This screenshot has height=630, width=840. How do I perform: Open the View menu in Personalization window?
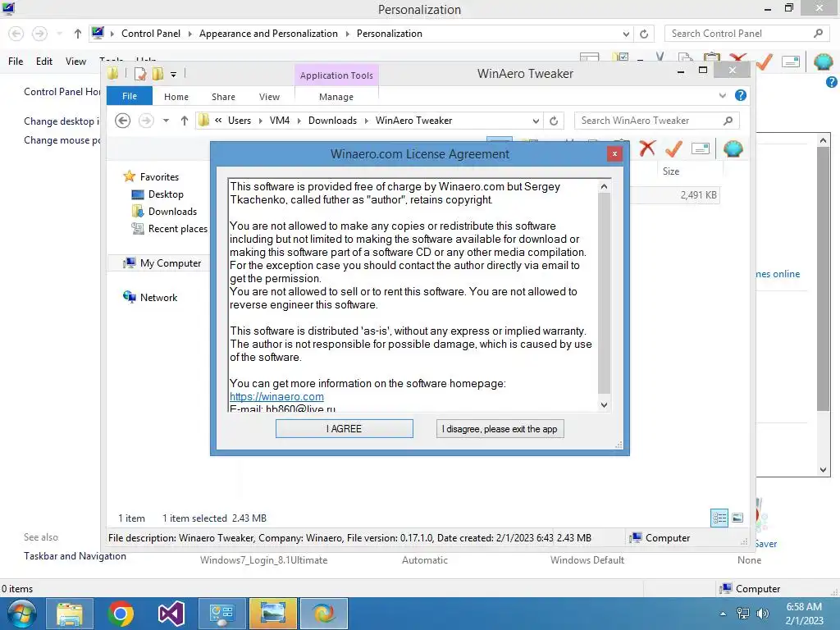point(75,61)
